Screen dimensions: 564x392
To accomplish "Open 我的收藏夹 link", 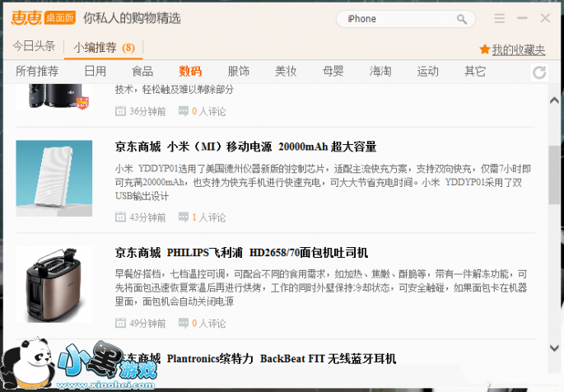I will 519,50.
